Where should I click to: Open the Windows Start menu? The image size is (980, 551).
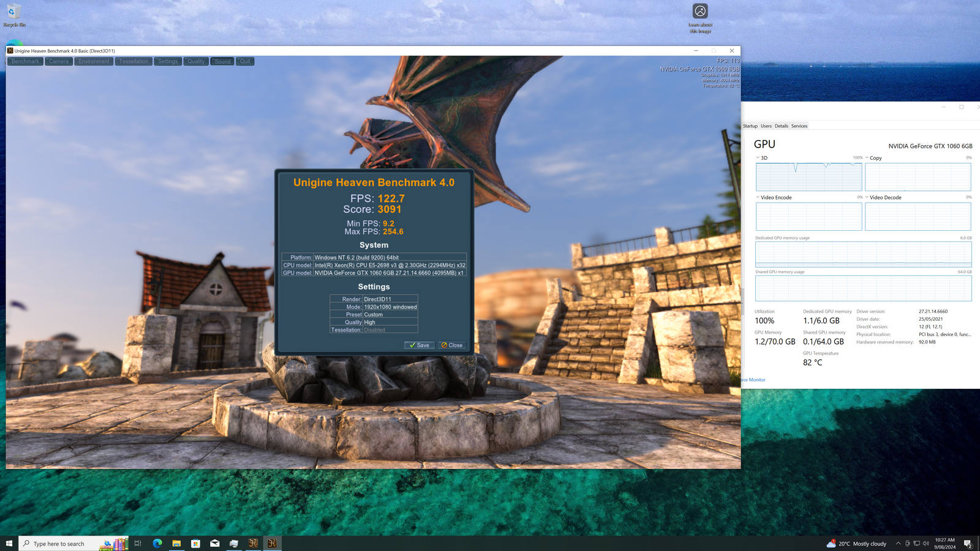pyautogui.click(x=9, y=543)
